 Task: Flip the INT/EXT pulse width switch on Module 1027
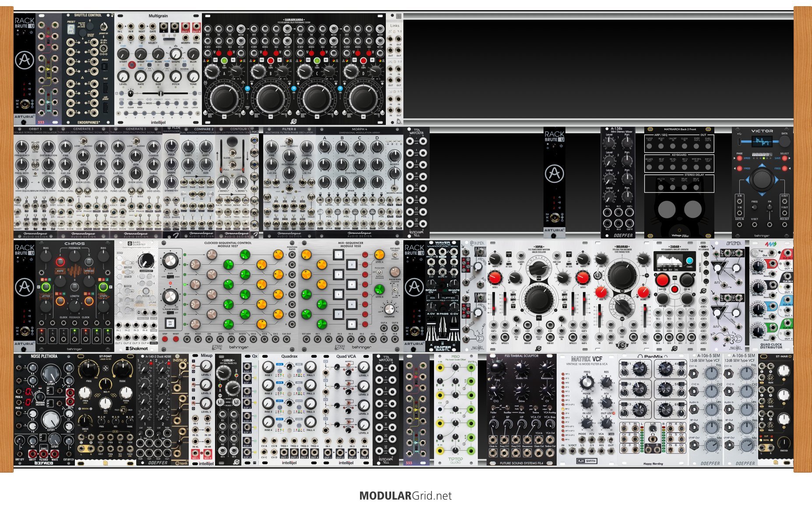pos(170,312)
